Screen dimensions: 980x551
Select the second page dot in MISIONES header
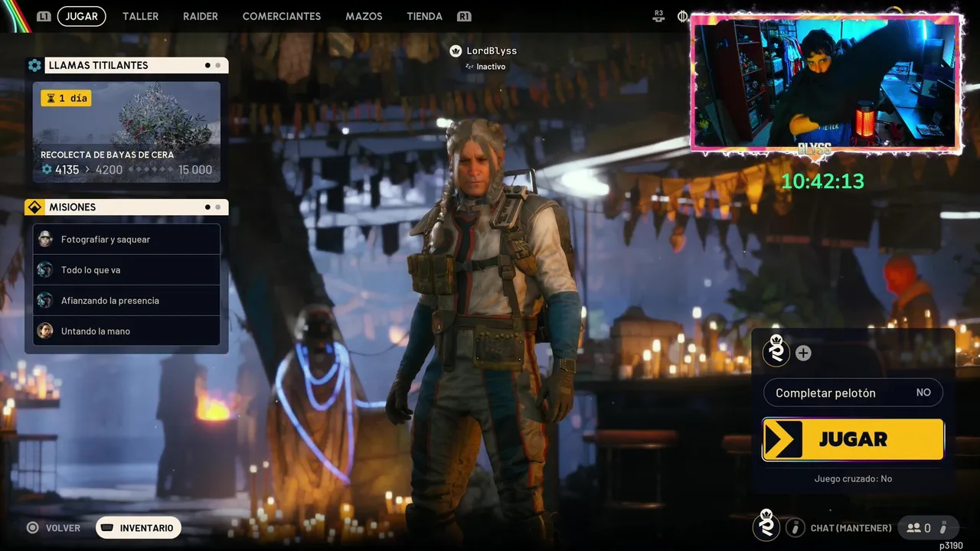point(217,207)
